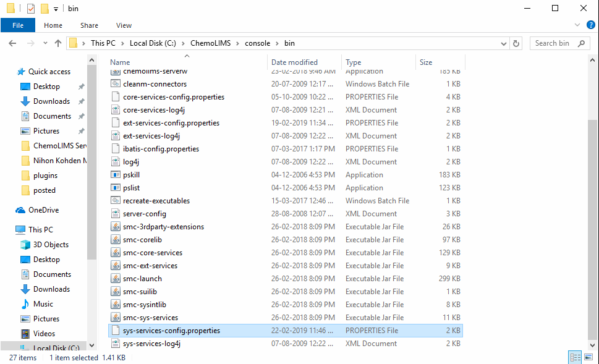Open recent locations dropdown arrow
Screen dimensions: 599x364
pyautogui.click(x=44, y=43)
